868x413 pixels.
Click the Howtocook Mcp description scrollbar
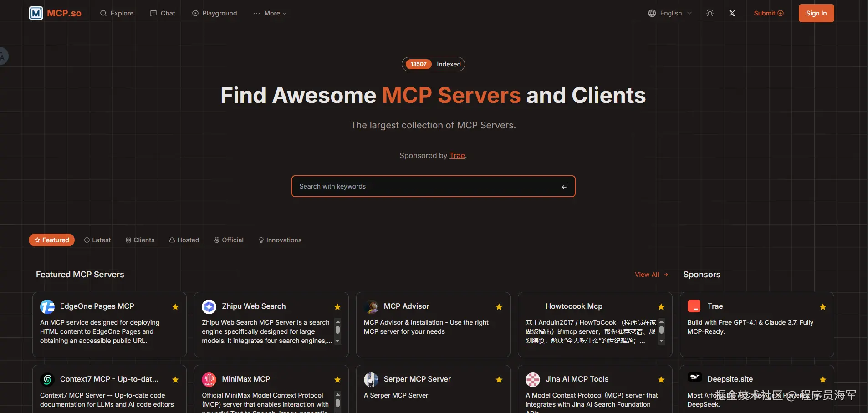coord(661,331)
